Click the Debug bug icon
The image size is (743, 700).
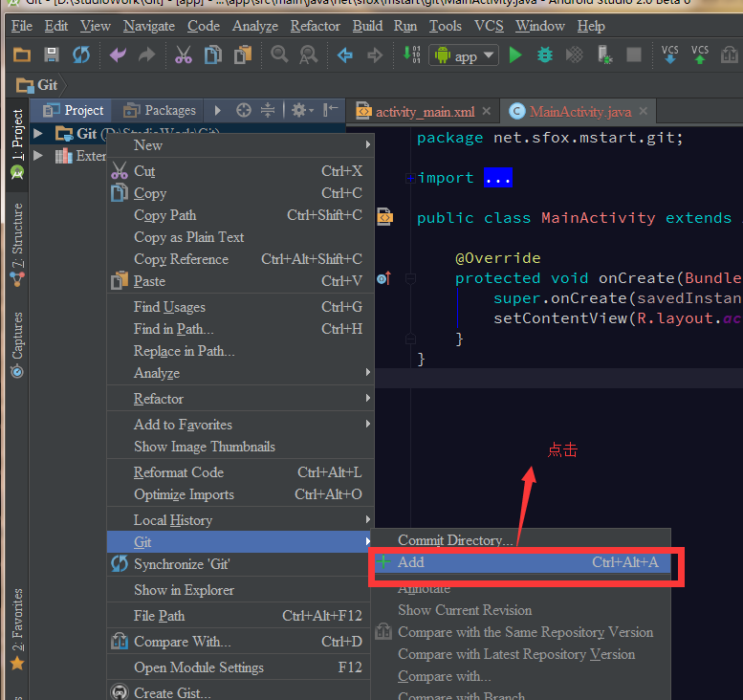pos(544,55)
